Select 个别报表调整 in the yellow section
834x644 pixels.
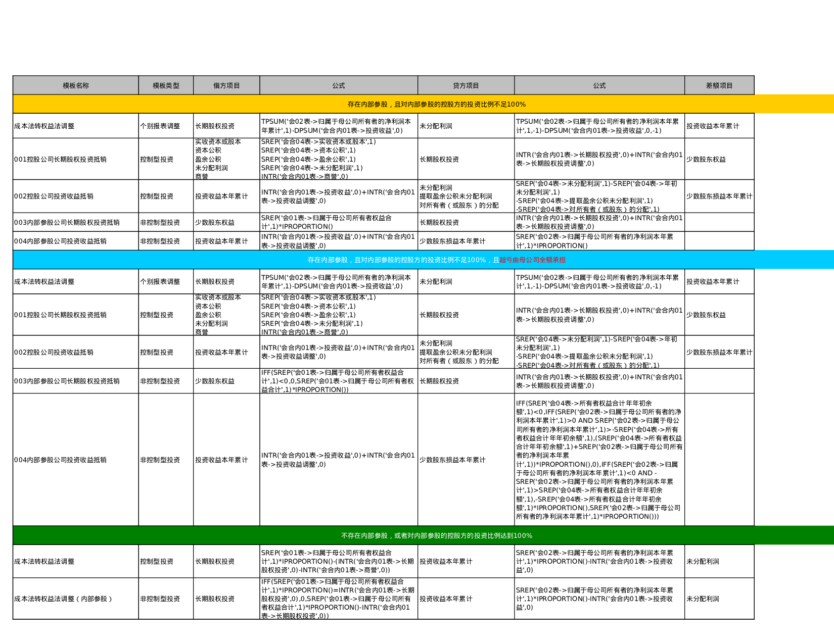pyautogui.click(x=160, y=126)
